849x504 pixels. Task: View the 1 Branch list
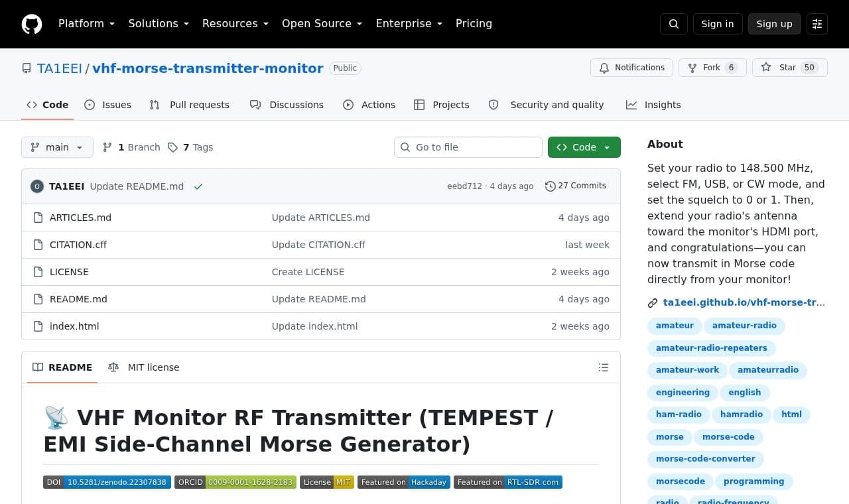(x=131, y=147)
